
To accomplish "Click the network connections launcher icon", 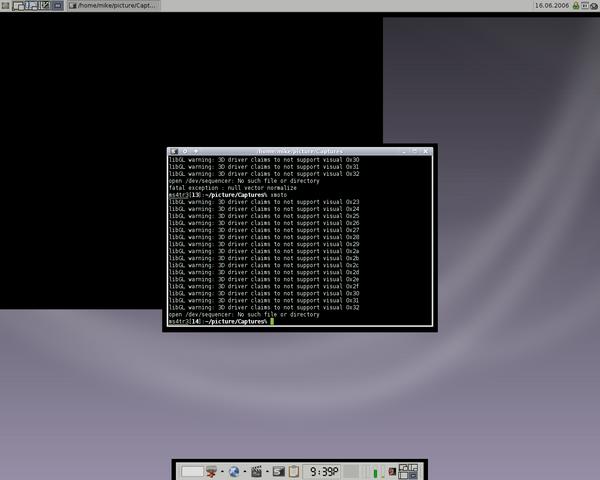I will (212, 471).
